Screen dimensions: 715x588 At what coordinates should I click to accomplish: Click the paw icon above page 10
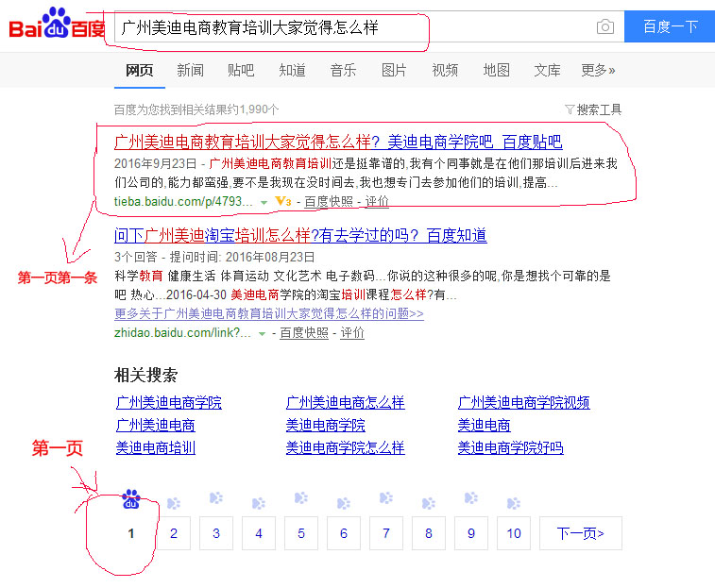pos(514,503)
